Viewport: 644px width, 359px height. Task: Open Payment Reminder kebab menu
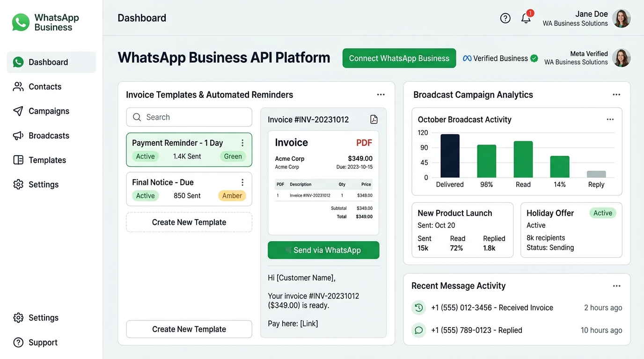[242, 143]
